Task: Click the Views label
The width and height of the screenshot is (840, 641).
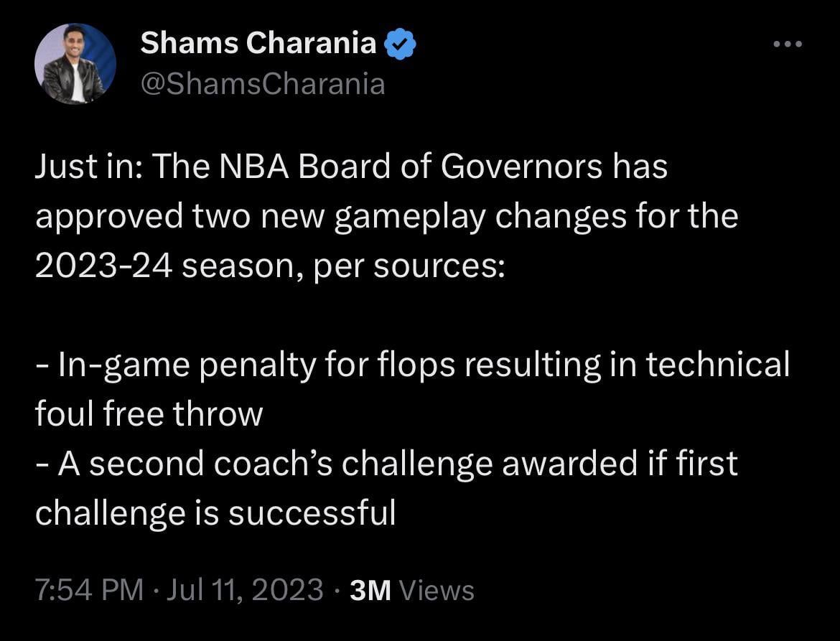Action: click(x=437, y=590)
